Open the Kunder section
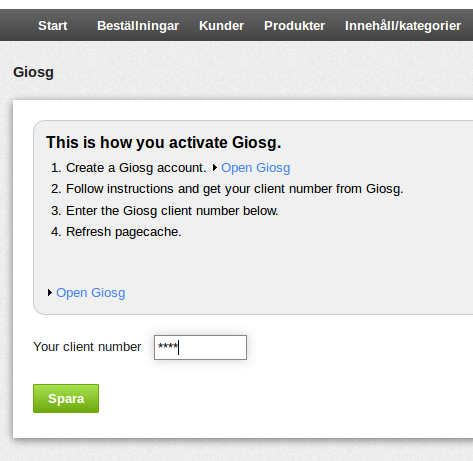Image resolution: width=473 pixels, height=461 pixels. tap(221, 26)
